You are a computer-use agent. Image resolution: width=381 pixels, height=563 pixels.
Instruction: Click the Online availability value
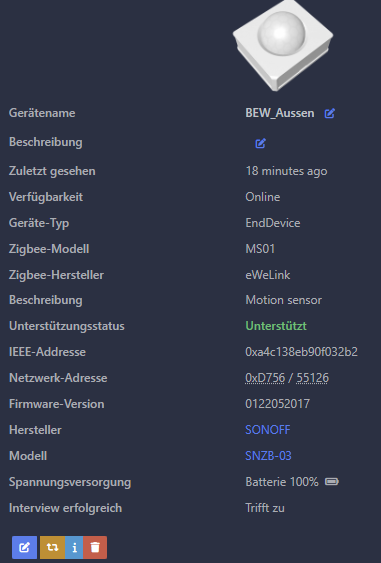tap(262, 197)
